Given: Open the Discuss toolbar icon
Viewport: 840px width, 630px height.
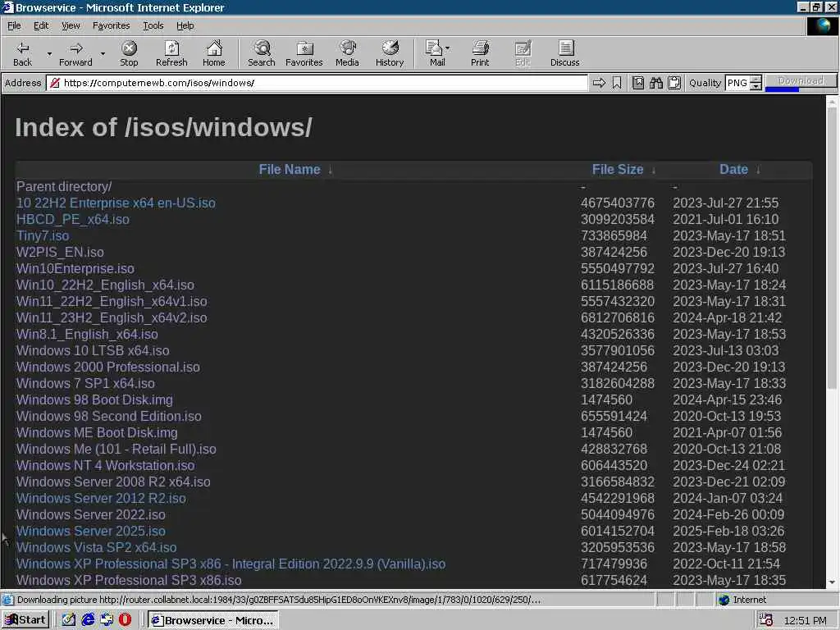Looking at the screenshot, I should pyautogui.click(x=565, y=48).
